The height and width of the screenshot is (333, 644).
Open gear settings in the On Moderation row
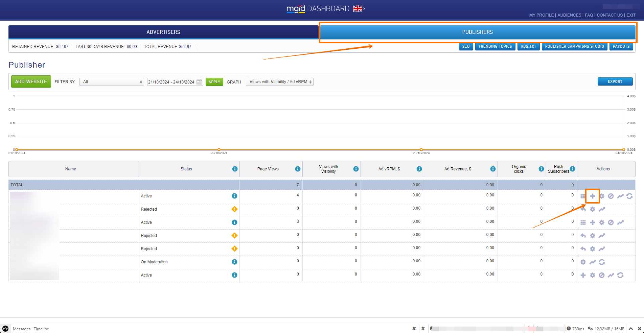[x=583, y=262]
